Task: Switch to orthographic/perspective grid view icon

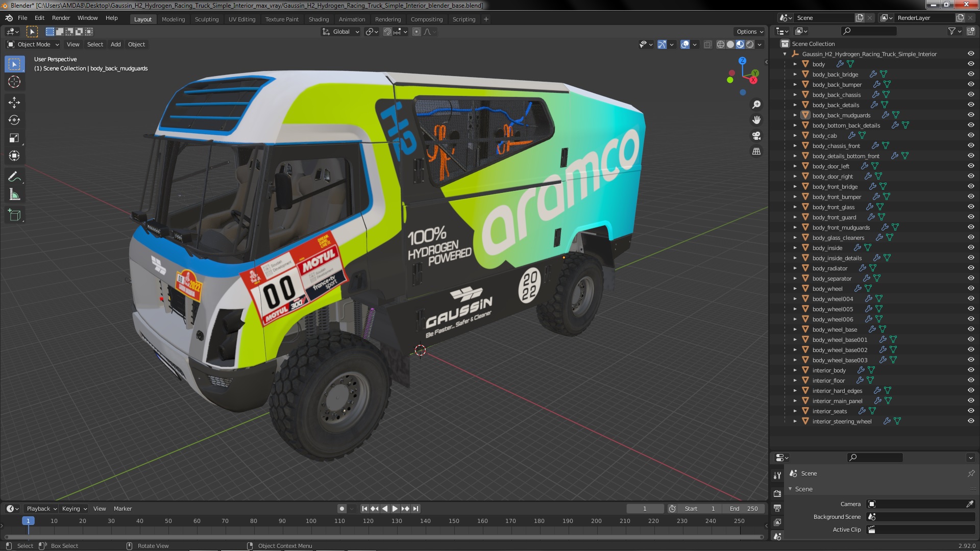Action: click(x=756, y=152)
